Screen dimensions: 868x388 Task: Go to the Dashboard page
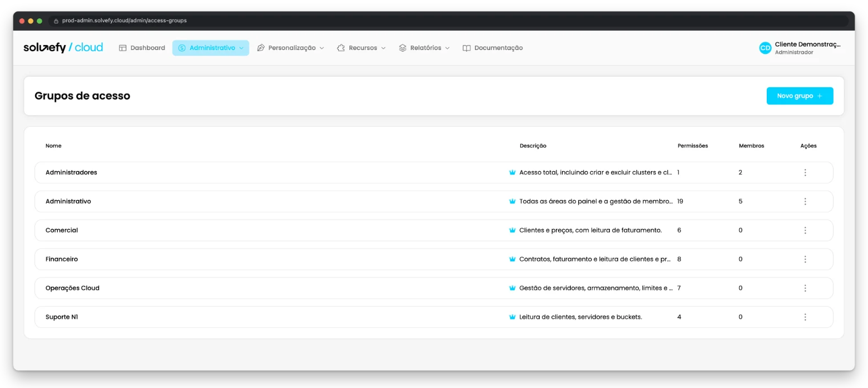pos(142,48)
